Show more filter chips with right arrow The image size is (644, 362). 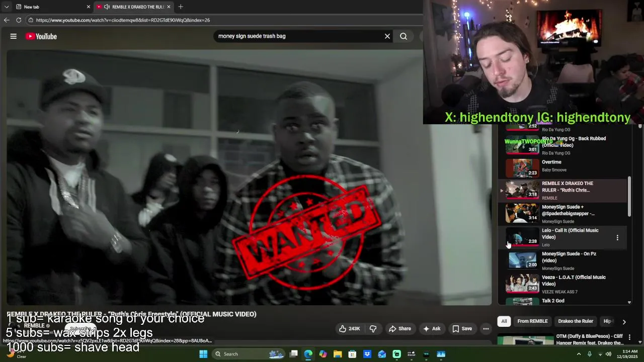coord(624,322)
